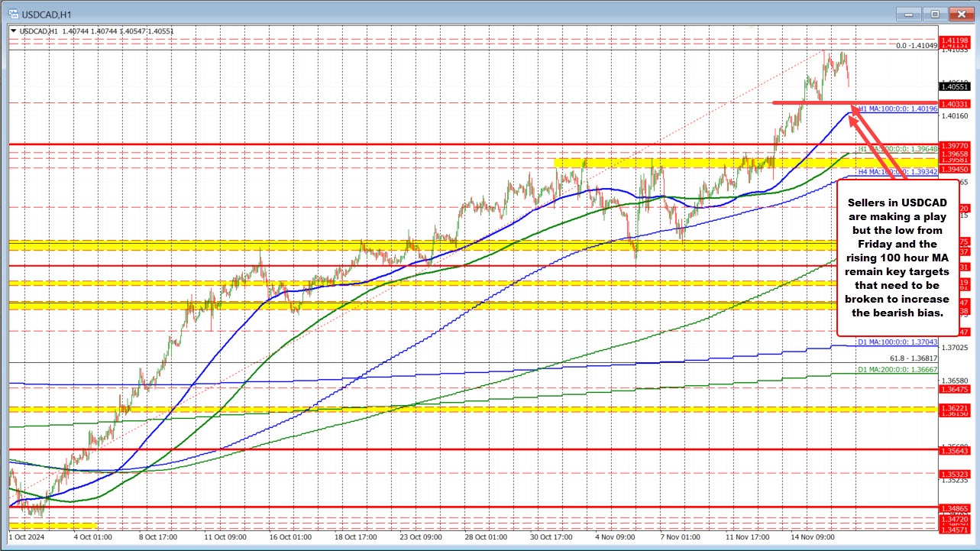Click the 1.41198 price label at top
This screenshot has width=980, height=551.
point(956,40)
